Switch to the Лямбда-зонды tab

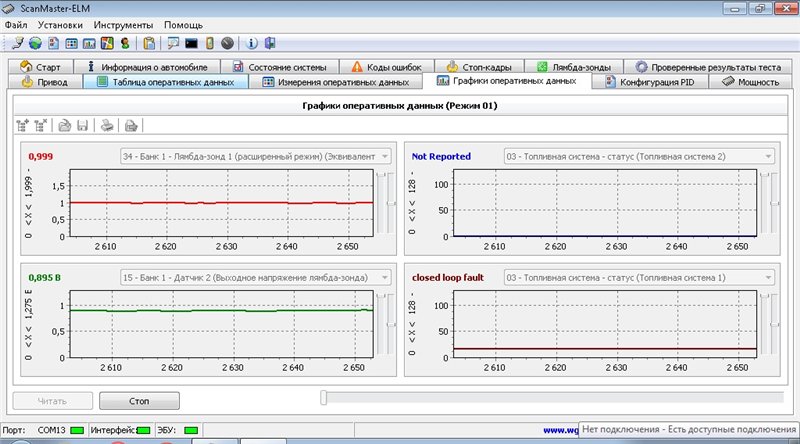pyautogui.click(x=574, y=67)
